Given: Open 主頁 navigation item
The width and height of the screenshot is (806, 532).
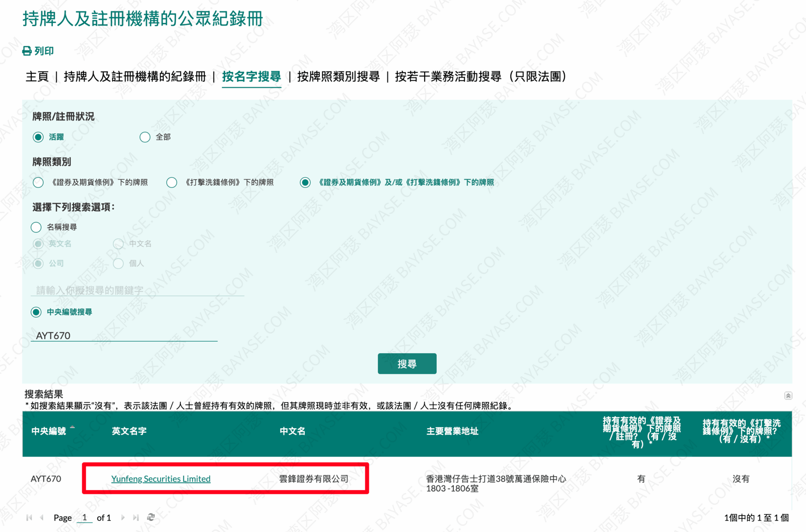Looking at the screenshot, I should tap(37, 77).
